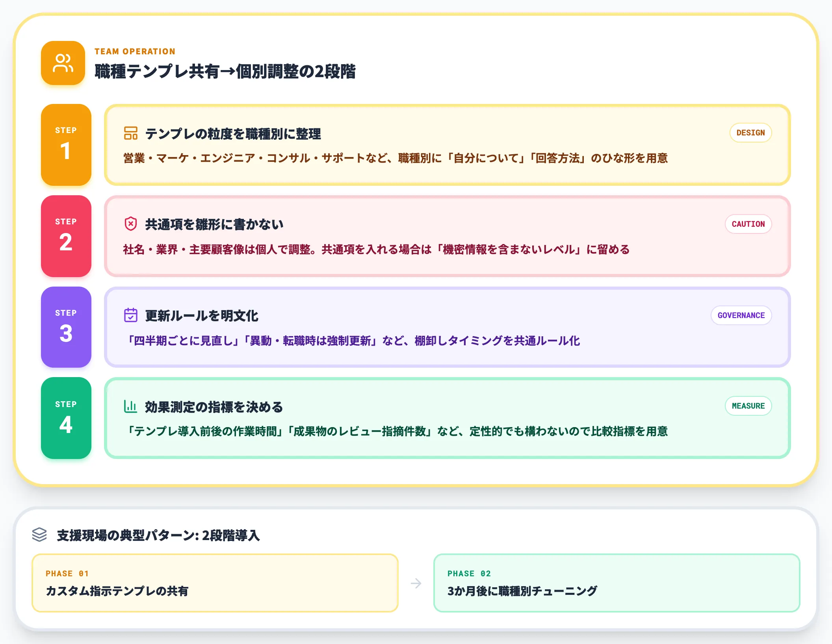Select the DESIGN badge
This screenshot has height=644, width=832.
click(x=750, y=133)
